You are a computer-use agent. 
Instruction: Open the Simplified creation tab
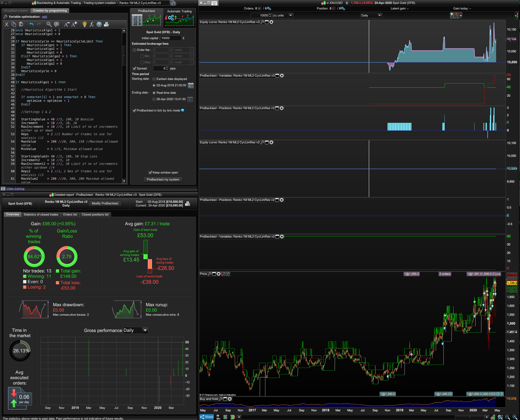click(x=16, y=11)
